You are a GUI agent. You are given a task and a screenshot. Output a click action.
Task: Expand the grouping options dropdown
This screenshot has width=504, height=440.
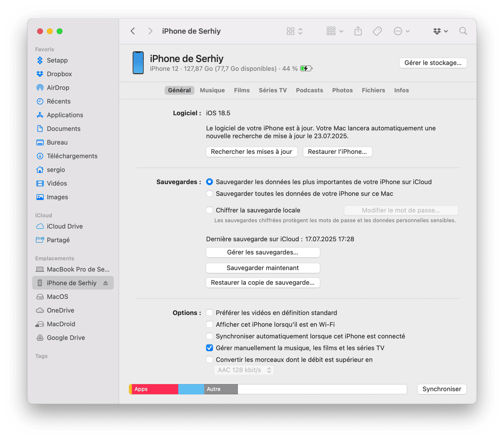click(335, 31)
